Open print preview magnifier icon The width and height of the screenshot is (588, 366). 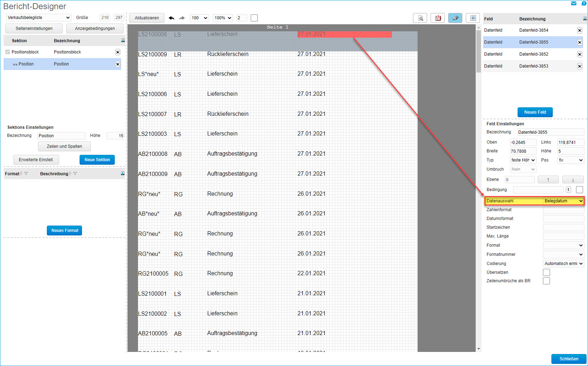click(420, 18)
